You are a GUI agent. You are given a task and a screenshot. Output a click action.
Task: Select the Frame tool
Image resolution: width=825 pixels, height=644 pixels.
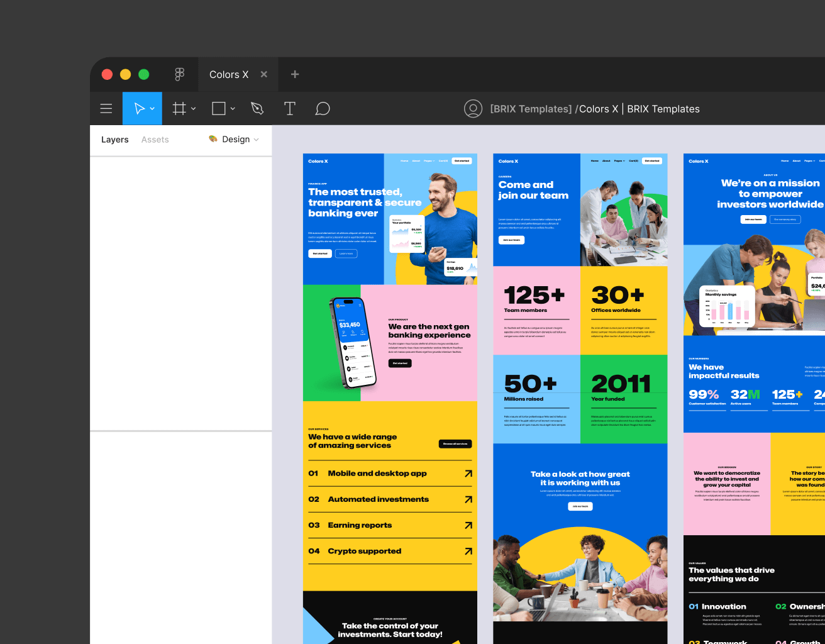point(179,108)
